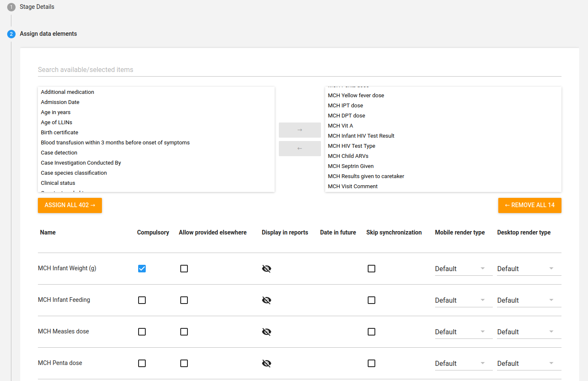Check Skip synchronization for MCH Infant Feeding
The height and width of the screenshot is (381, 588).
(372, 300)
